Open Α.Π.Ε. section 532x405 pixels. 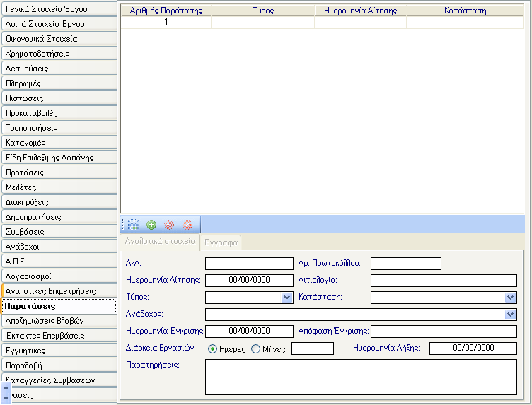[59, 262]
